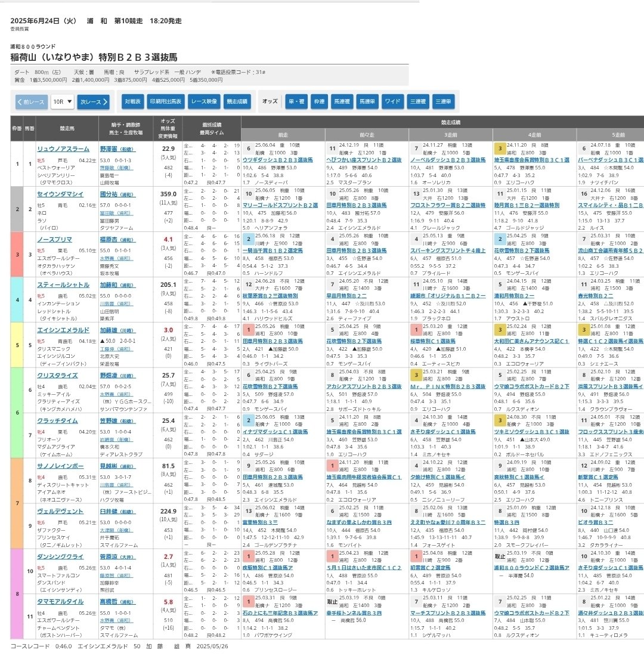The image size is (644, 659).
Task: Open horse セイウンダマシイ profile
Action: point(60,194)
